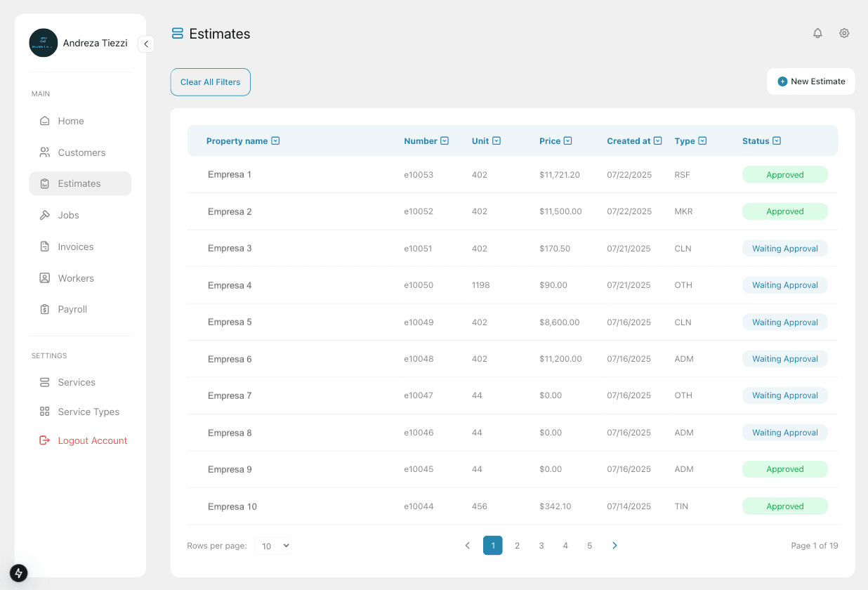Click the Jobs hammer icon
This screenshot has height=590, width=868.
tap(45, 215)
